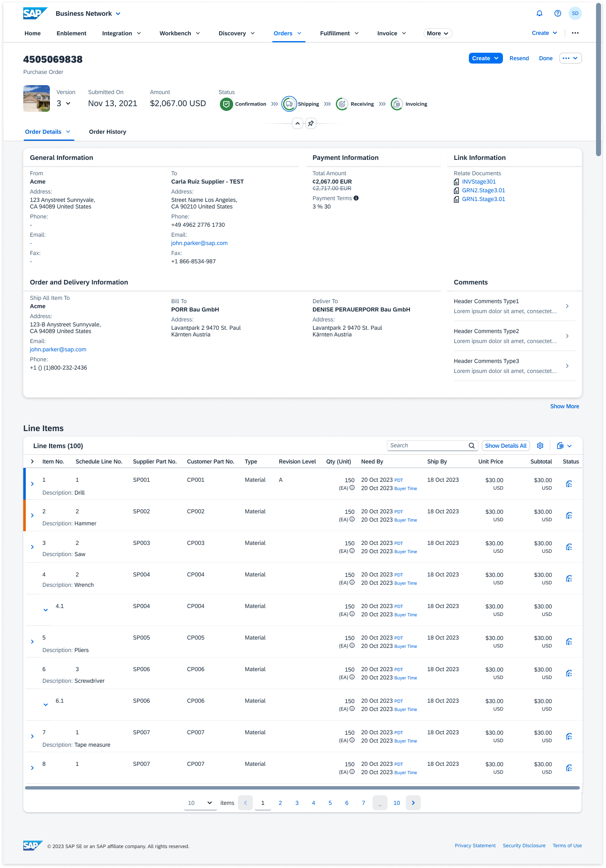Open the Orders menu
The height and width of the screenshot is (868, 606).
click(x=288, y=33)
